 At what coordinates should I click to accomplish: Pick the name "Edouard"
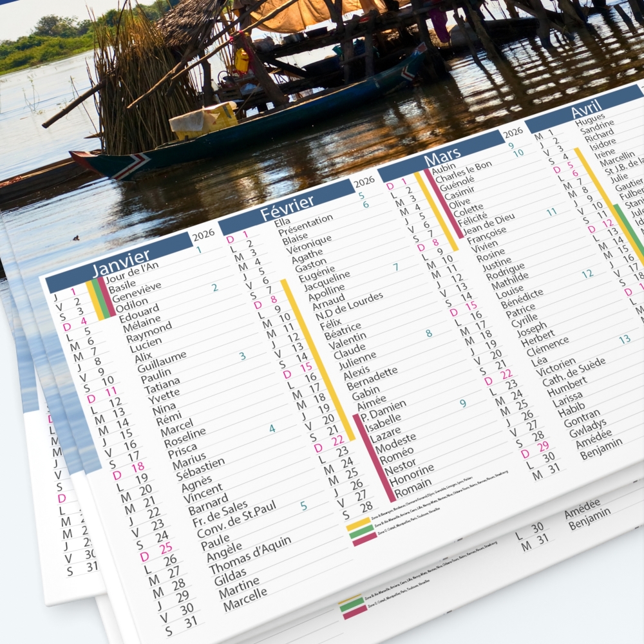click(139, 314)
